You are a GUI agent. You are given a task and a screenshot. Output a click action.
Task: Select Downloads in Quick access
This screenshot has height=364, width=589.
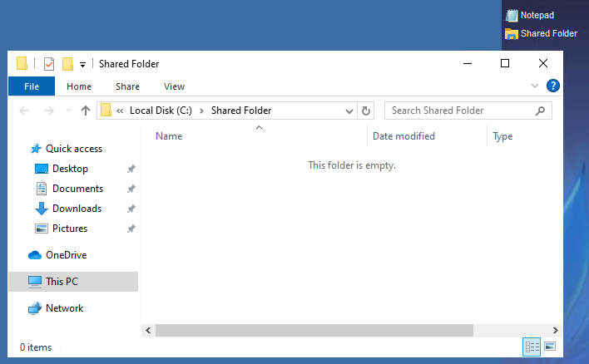pos(77,209)
